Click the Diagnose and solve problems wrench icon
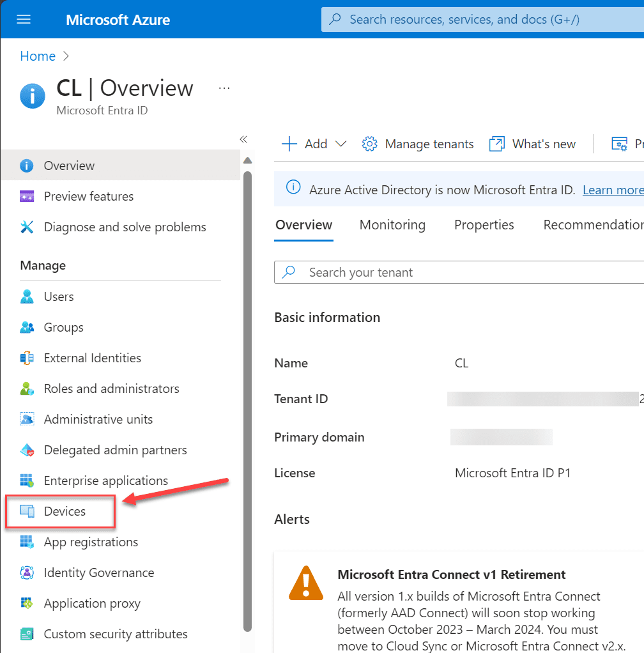 click(27, 227)
